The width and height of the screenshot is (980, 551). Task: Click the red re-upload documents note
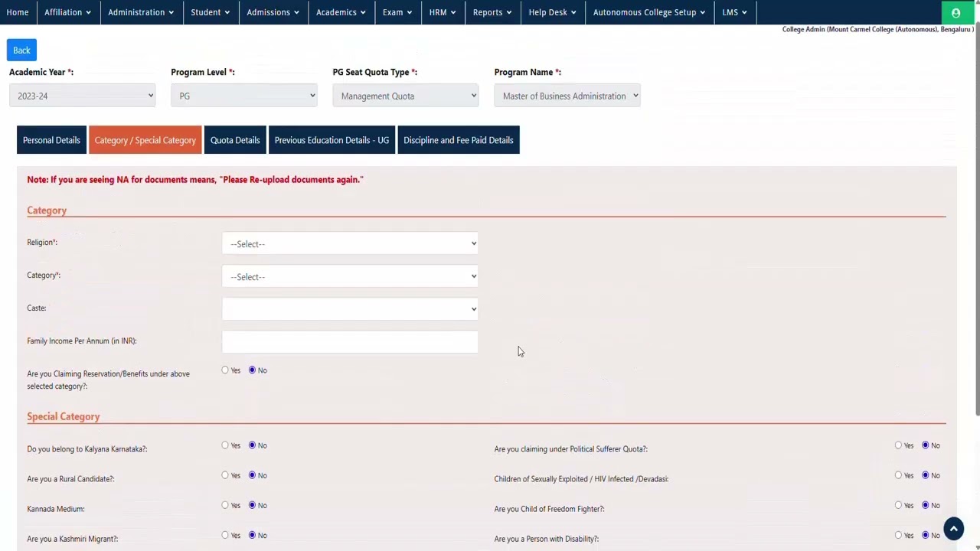[195, 179]
